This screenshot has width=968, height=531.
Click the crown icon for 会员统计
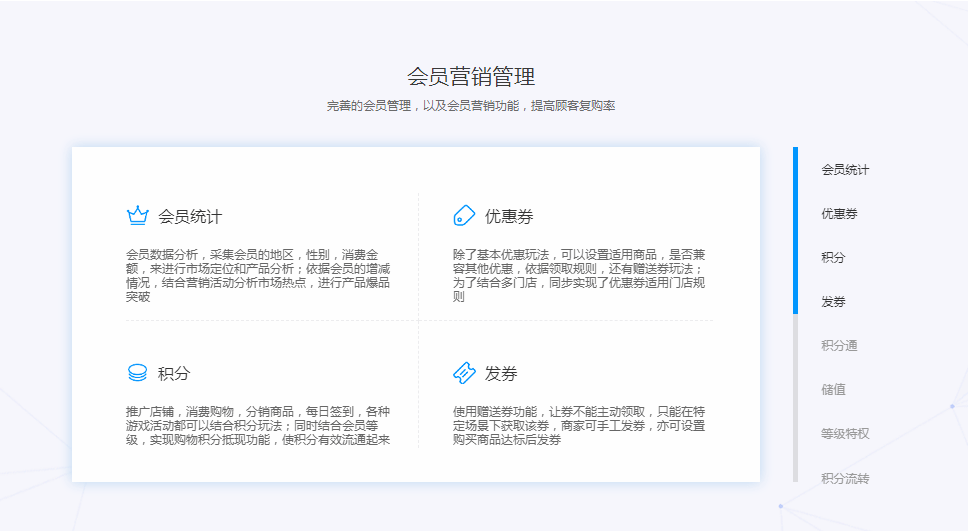click(137, 215)
